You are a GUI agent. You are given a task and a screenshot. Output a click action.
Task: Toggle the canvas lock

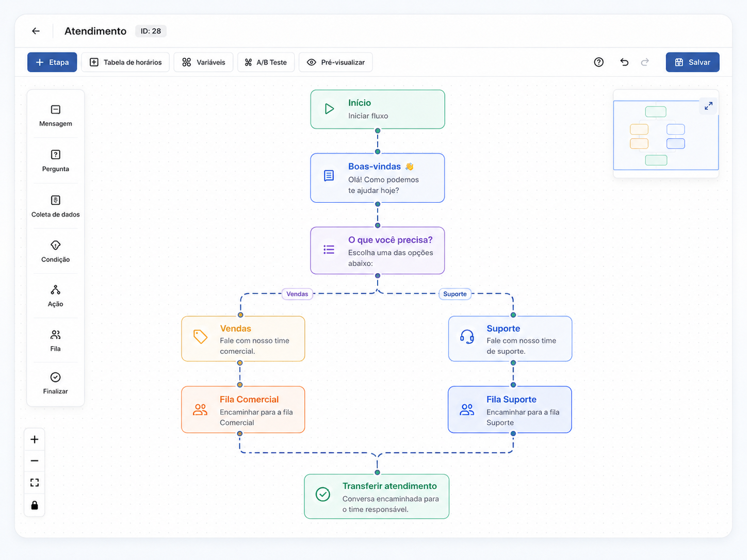(x=35, y=505)
